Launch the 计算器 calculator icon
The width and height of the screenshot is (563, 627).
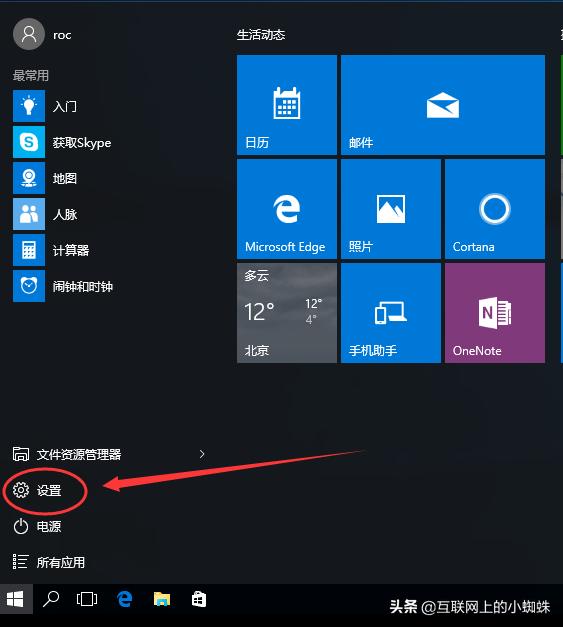29,250
